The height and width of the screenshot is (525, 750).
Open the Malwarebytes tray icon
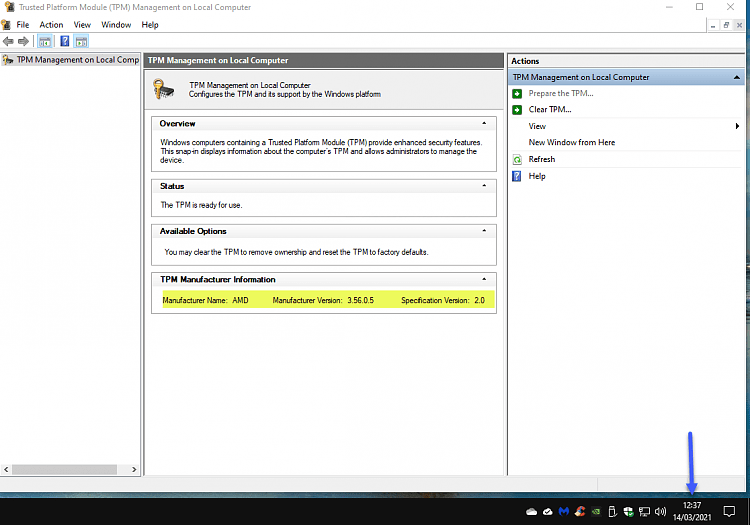click(564, 512)
